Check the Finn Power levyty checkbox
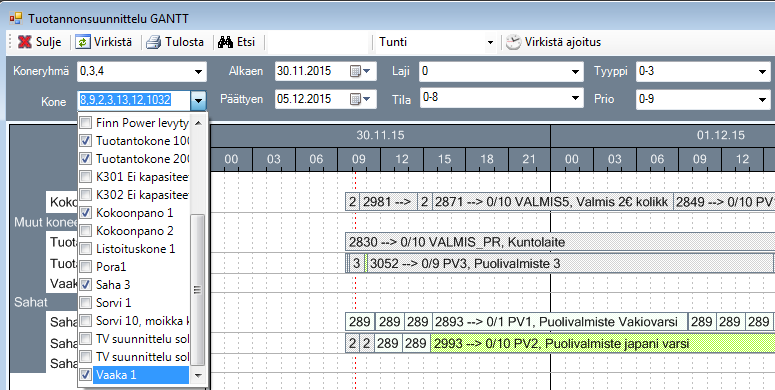This screenshot has width=775, height=390. pyautogui.click(x=86, y=123)
